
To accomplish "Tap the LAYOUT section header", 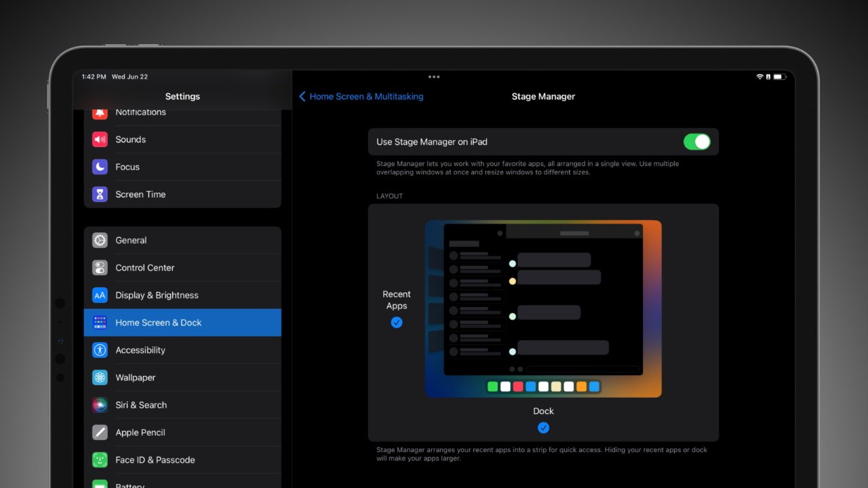I will [390, 196].
